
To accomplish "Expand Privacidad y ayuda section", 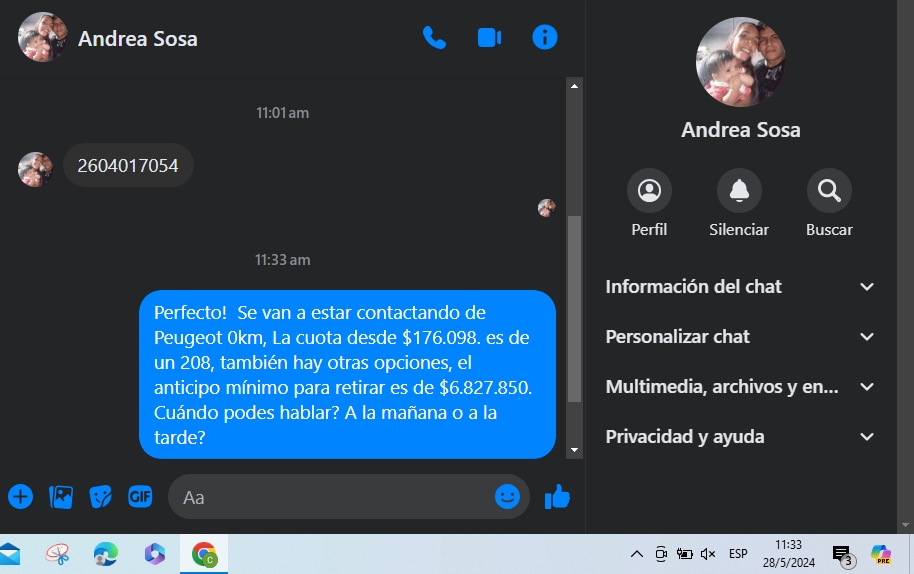I will [x=740, y=437].
